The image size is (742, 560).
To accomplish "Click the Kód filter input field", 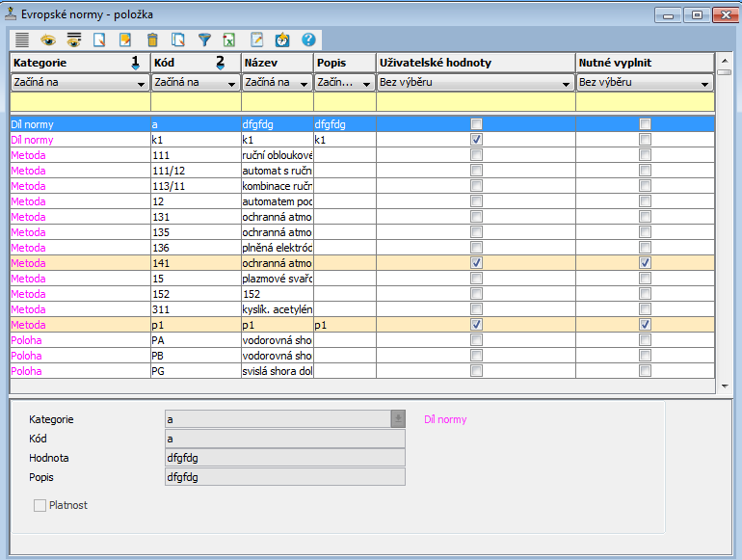I will coord(196,101).
